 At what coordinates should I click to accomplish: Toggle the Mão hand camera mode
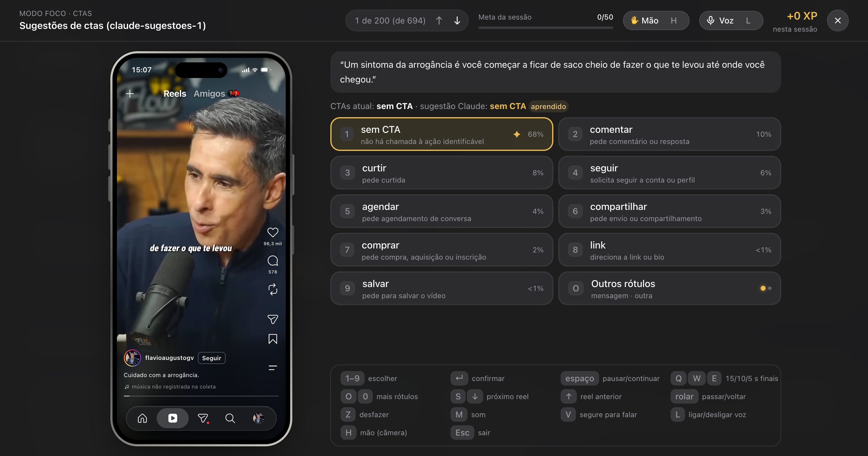(656, 20)
